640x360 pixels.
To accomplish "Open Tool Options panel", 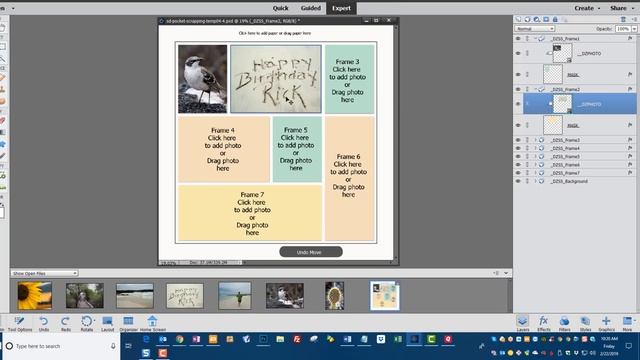I will tap(19, 323).
